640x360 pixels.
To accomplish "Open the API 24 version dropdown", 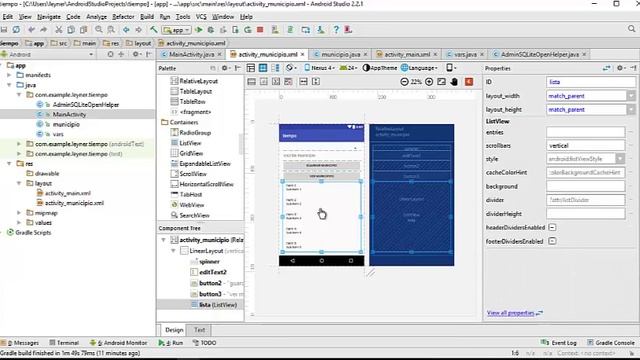I will click(x=349, y=68).
